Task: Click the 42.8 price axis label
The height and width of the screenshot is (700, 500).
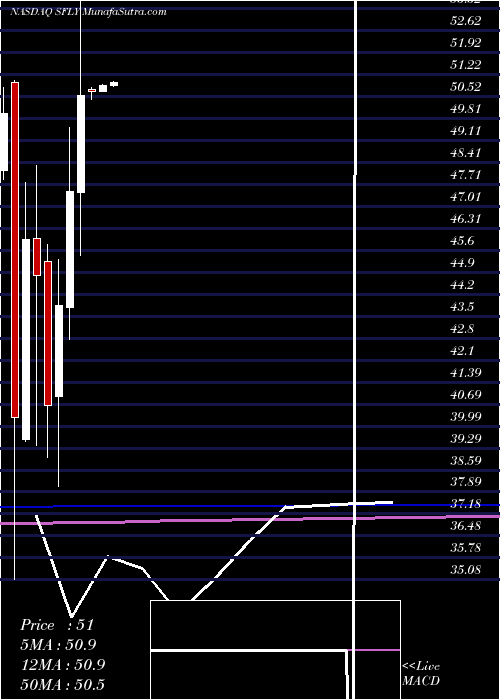Action: click(x=462, y=329)
